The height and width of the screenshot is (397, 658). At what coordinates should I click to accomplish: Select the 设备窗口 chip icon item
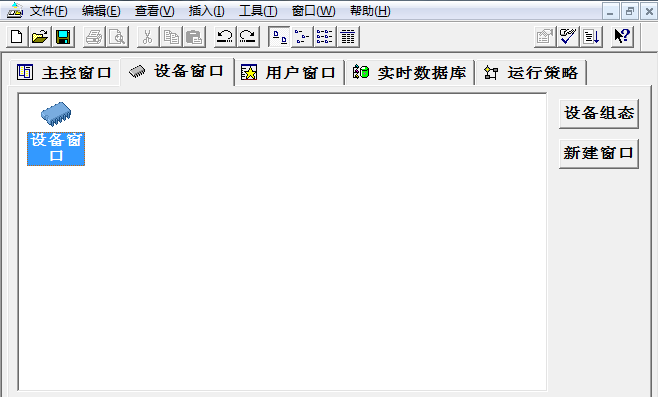click(56, 114)
